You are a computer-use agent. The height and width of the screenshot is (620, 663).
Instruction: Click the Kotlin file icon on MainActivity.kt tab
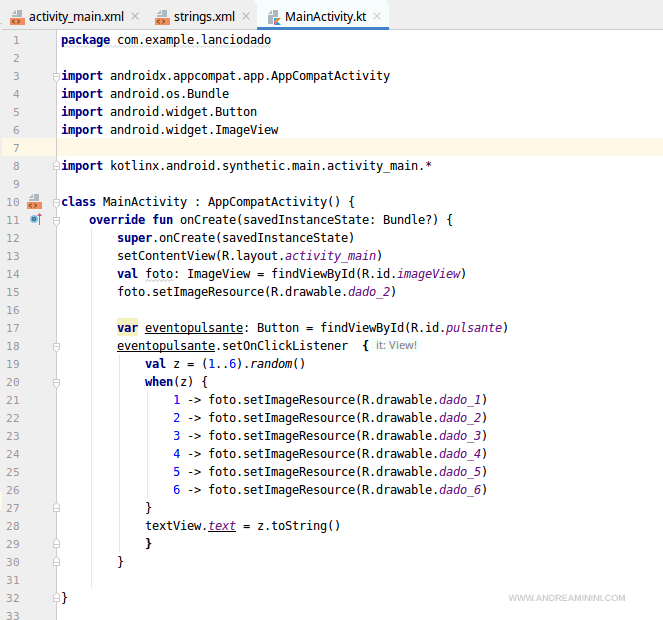click(274, 17)
